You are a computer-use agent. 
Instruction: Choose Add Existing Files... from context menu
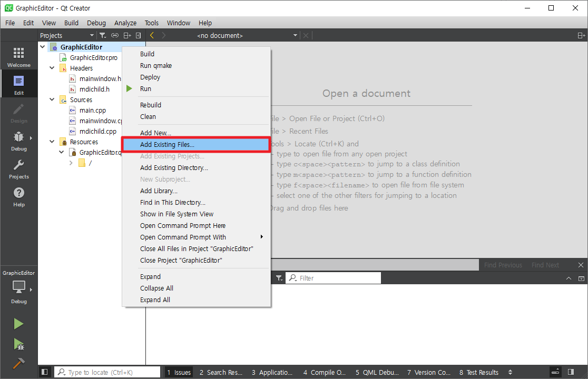[x=197, y=145]
